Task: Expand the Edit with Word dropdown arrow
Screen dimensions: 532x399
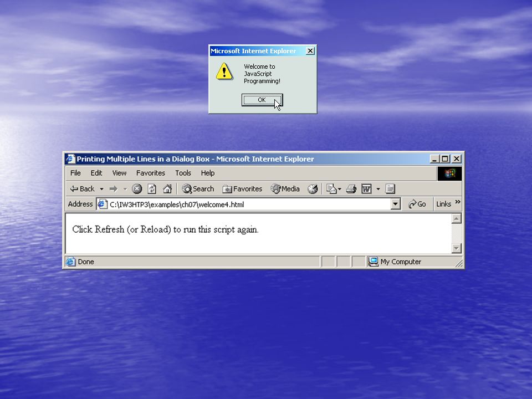Action: point(378,188)
